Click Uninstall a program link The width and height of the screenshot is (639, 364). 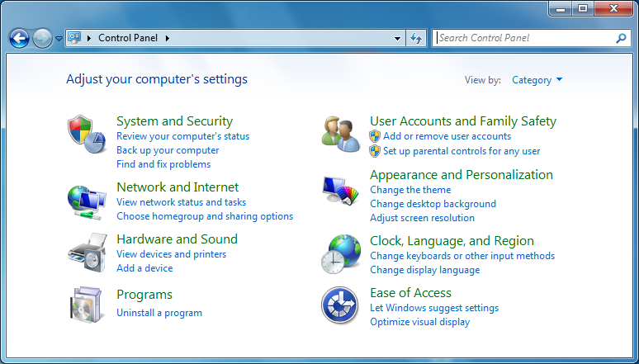coord(159,313)
